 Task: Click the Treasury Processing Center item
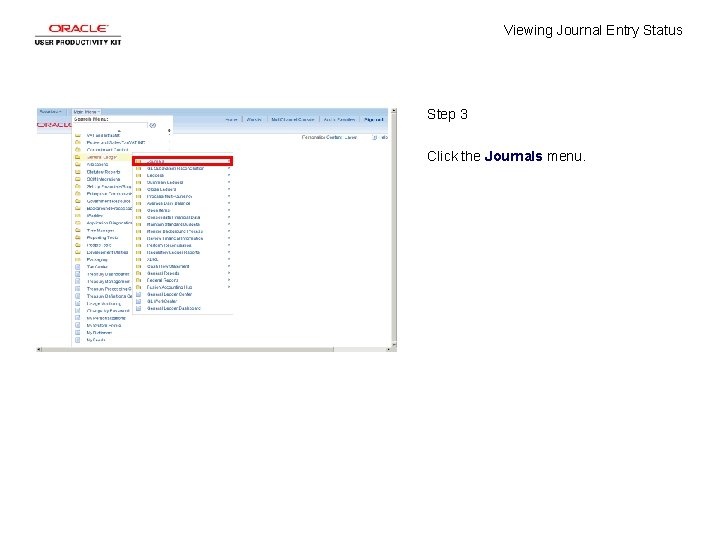(109, 289)
